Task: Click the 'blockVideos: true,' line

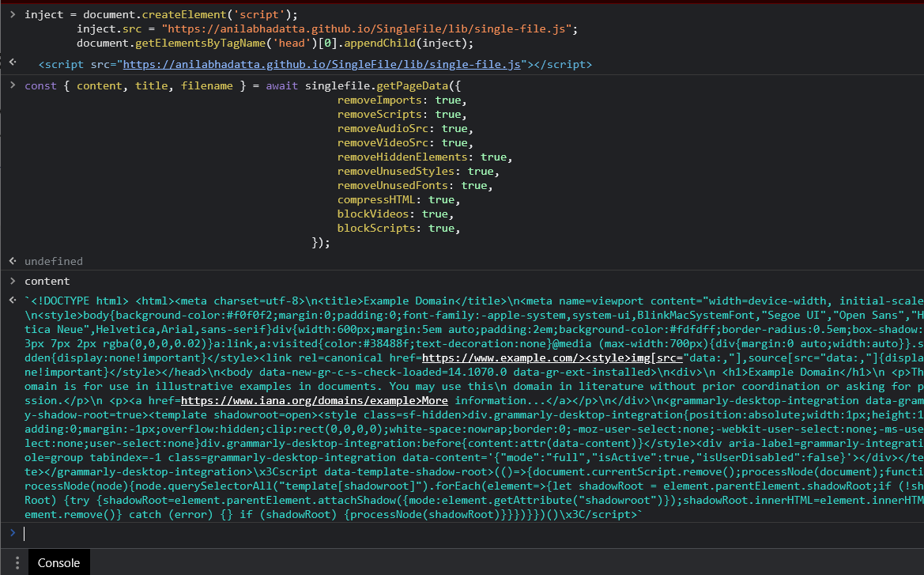Action: pyautogui.click(x=395, y=214)
